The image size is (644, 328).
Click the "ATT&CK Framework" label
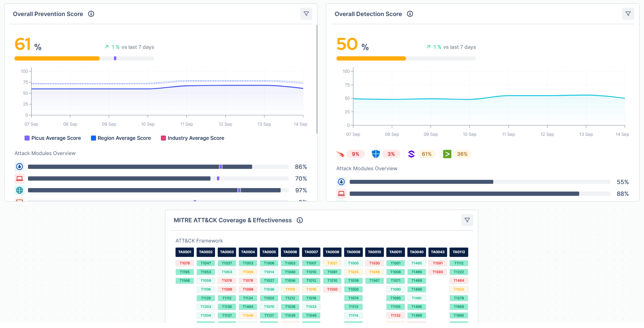[199, 241]
